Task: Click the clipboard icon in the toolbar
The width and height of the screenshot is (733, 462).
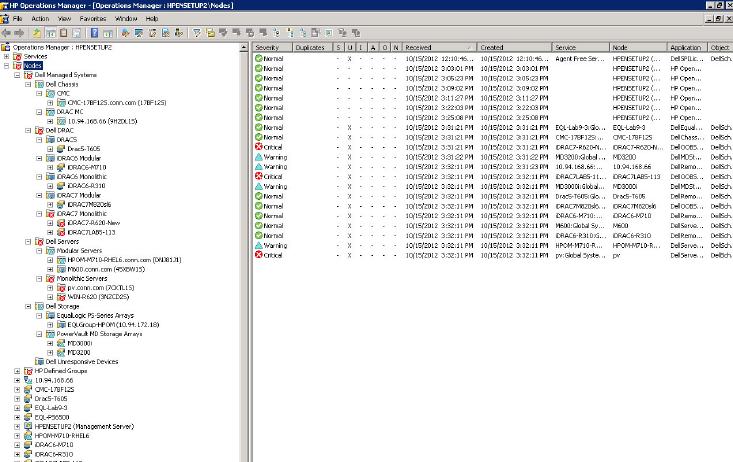Action: [x=64, y=33]
